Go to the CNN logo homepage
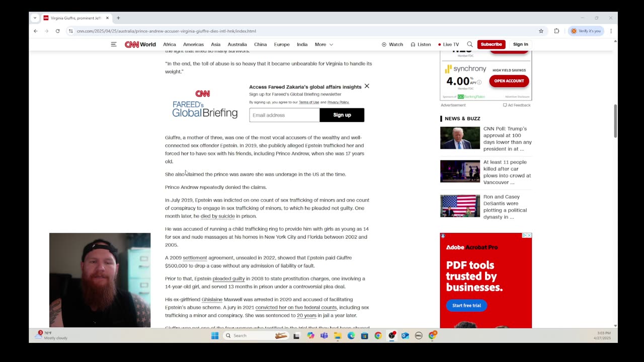 pyautogui.click(x=132, y=44)
